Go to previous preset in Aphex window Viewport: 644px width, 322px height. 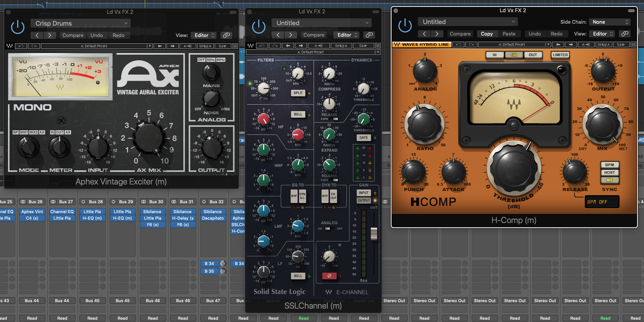tap(37, 35)
